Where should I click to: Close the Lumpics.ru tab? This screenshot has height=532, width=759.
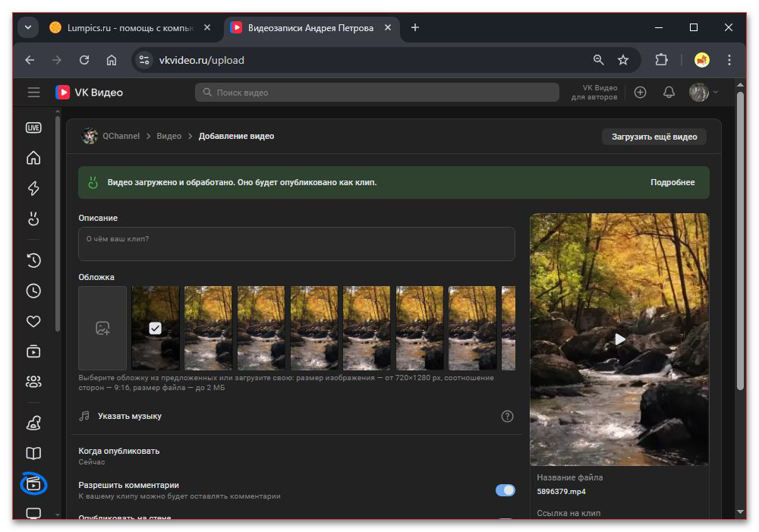click(x=207, y=27)
